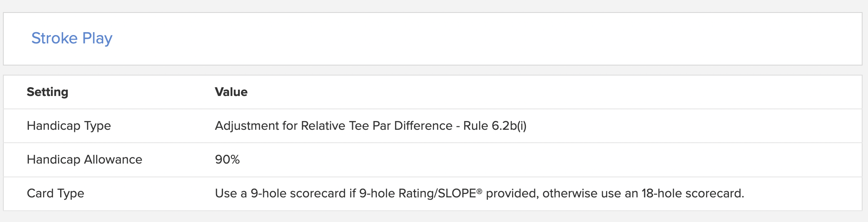Click the opening words Use a 9-hole scorecard
Screen dimensions: 868x222
coord(280,193)
